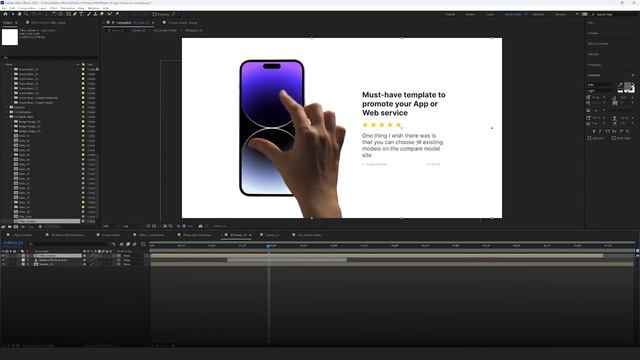Image resolution: width=640 pixels, height=360 pixels.
Task: Toggle the Hindi Digits checkbox
Action: point(613,138)
